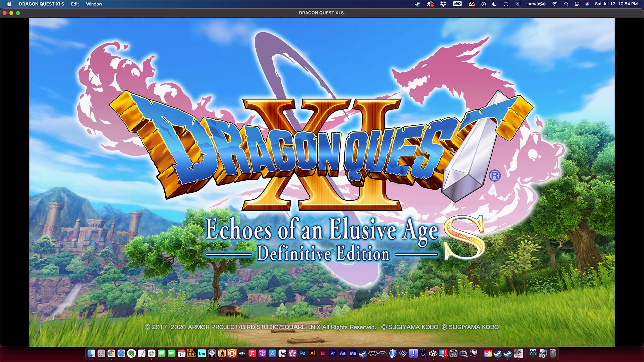The height and width of the screenshot is (362, 644).
Task: Launch After Effects from the dock
Action: (342, 353)
